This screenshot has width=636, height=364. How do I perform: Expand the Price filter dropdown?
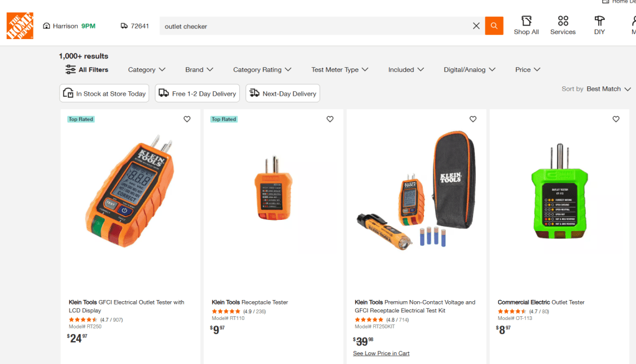click(528, 70)
